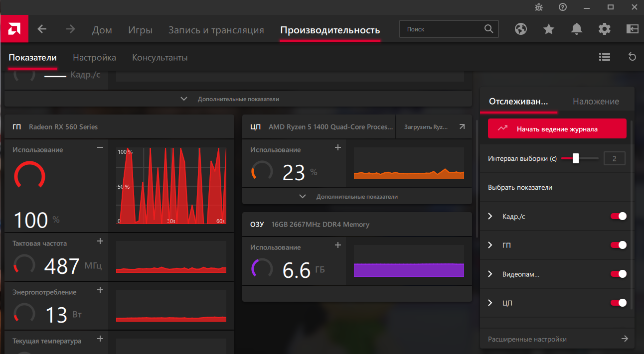Go back with the left arrow
Image resolution: width=644 pixels, height=354 pixels.
[x=42, y=29]
